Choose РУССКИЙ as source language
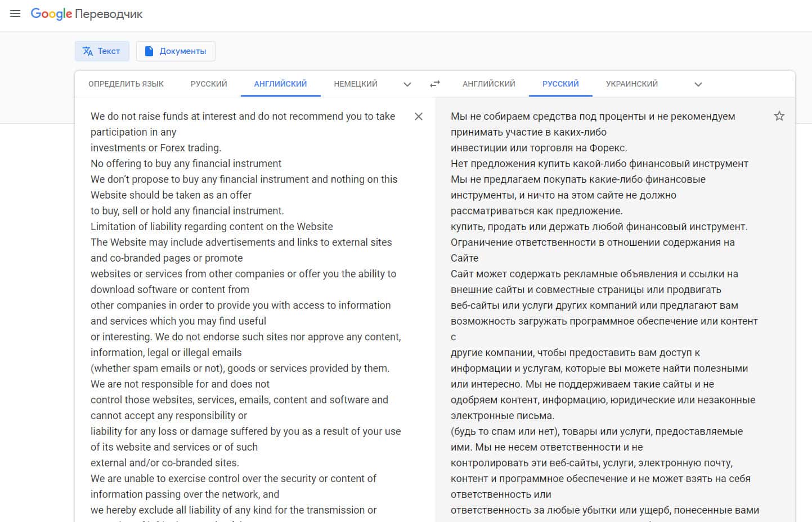This screenshot has width=812, height=522. (x=209, y=84)
